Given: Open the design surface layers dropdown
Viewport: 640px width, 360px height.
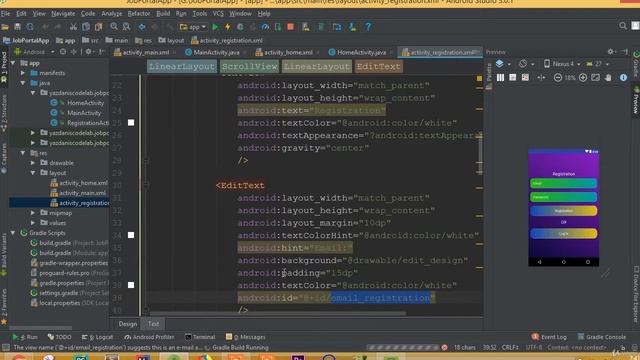Looking at the screenshot, I should tap(503, 64).
